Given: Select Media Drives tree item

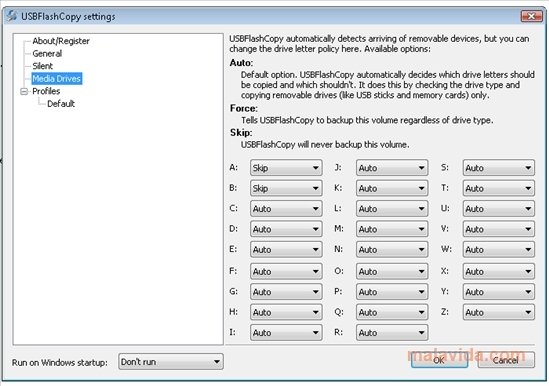Looking at the screenshot, I should click(x=57, y=78).
